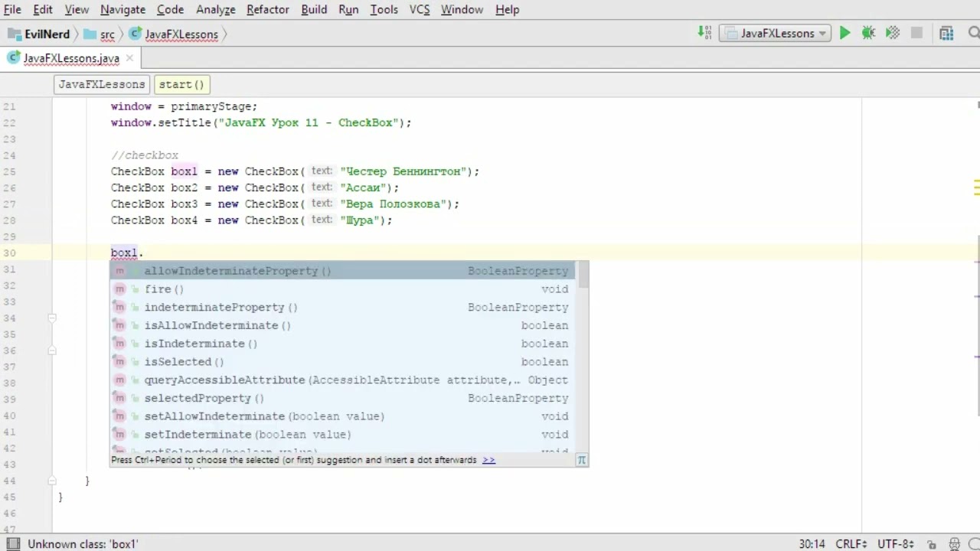Open Search Everywhere magnifier icon
Image resolution: width=980 pixels, height=551 pixels.
pos(974,33)
